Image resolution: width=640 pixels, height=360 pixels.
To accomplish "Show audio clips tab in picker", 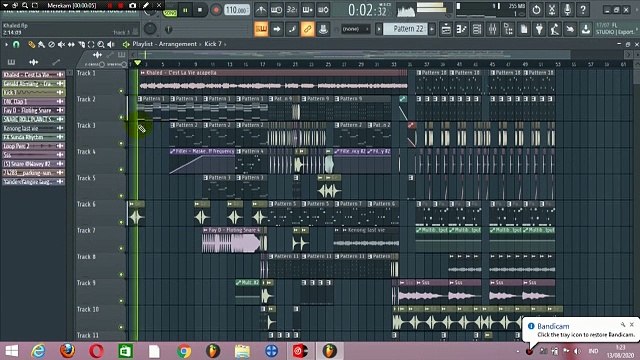I will pos(33,62).
